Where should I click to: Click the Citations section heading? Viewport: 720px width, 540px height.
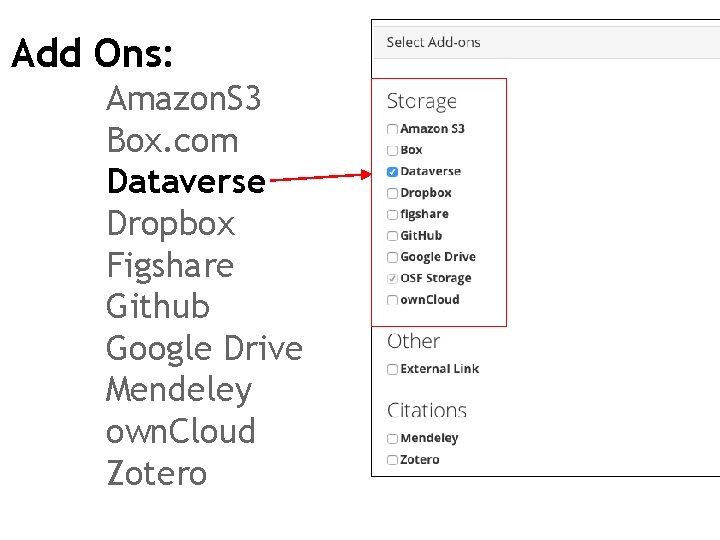click(427, 410)
